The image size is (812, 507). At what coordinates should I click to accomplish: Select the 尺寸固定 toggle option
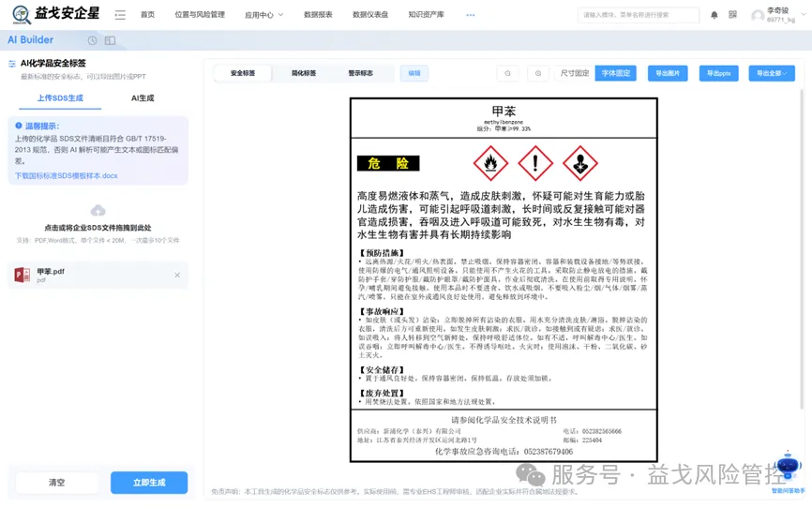pyautogui.click(x=574, y=73)
